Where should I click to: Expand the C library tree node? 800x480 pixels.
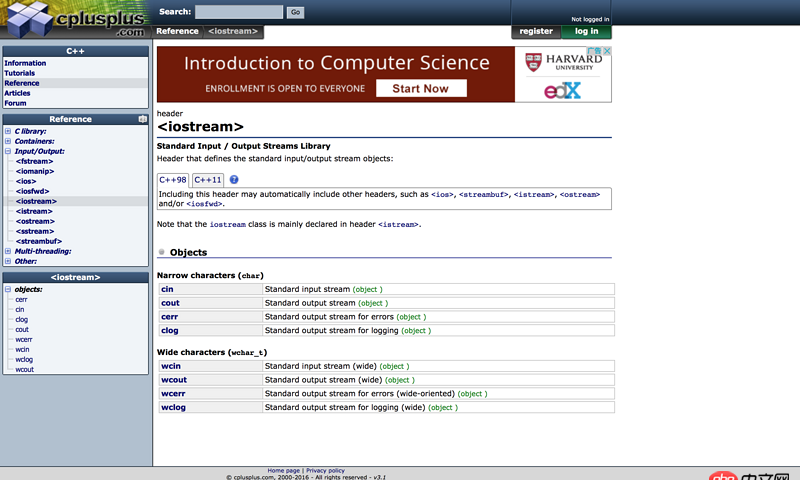8,131
